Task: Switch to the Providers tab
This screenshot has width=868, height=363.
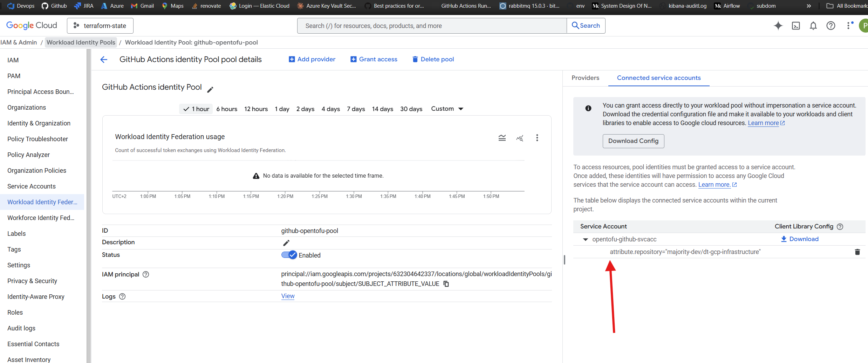Action: click(x=585, y=78)
